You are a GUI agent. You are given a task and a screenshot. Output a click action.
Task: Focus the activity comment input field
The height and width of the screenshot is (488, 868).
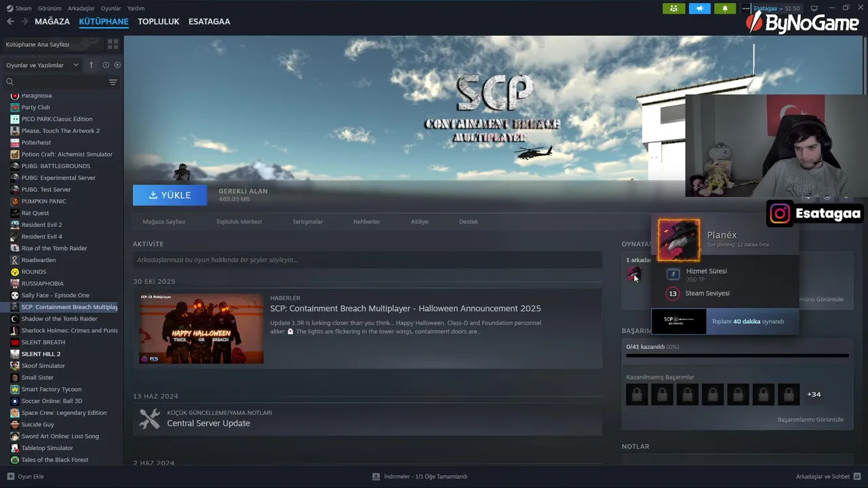click(x=368, y=260)
